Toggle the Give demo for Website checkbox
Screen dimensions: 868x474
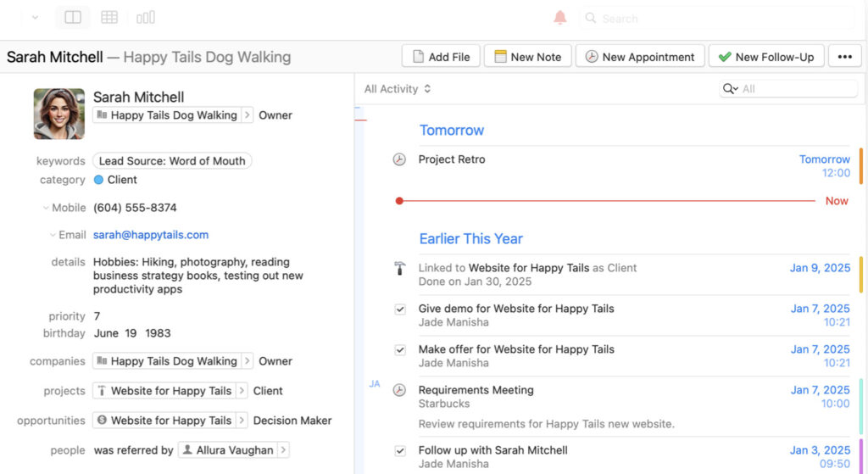coord(400,309)
